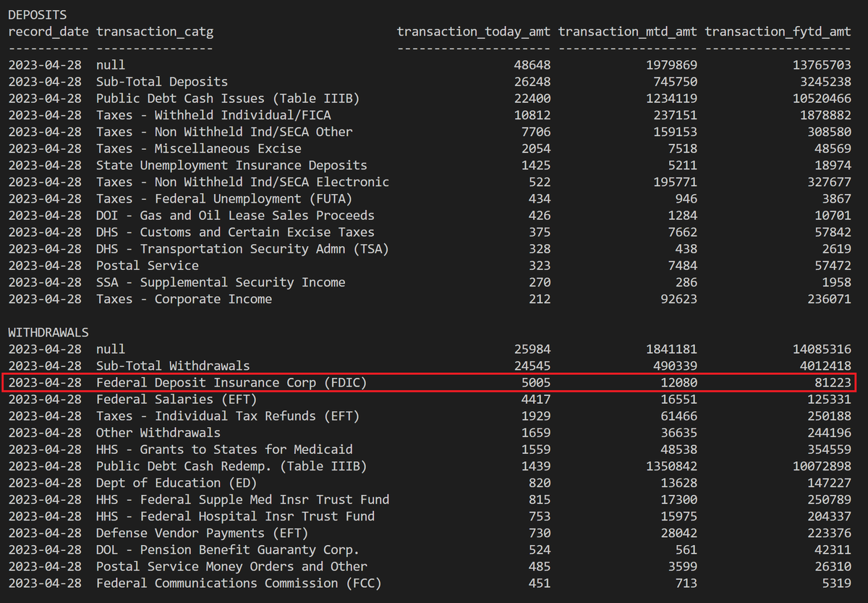Select mtd value 237151 for Withheld Individual/FICA

(676, 115)
